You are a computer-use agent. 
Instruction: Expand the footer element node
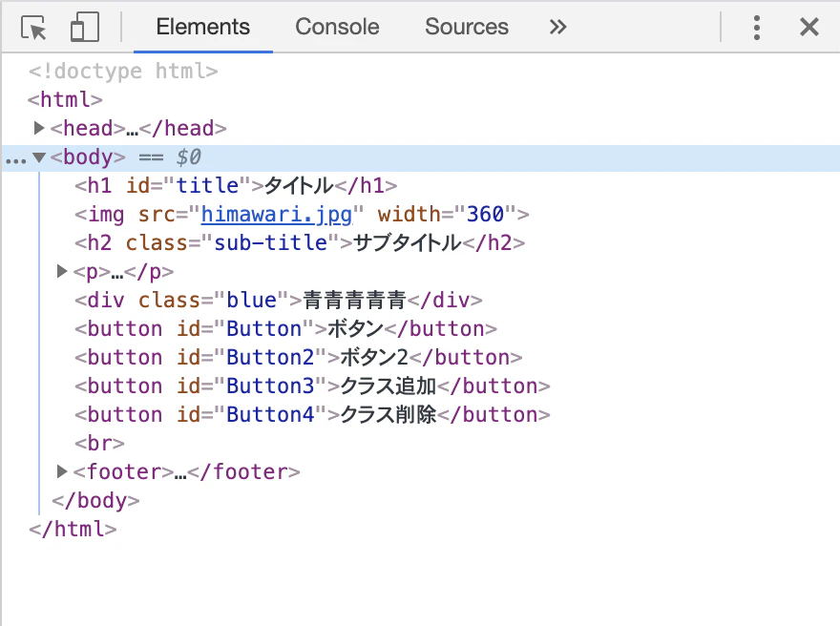62,471
